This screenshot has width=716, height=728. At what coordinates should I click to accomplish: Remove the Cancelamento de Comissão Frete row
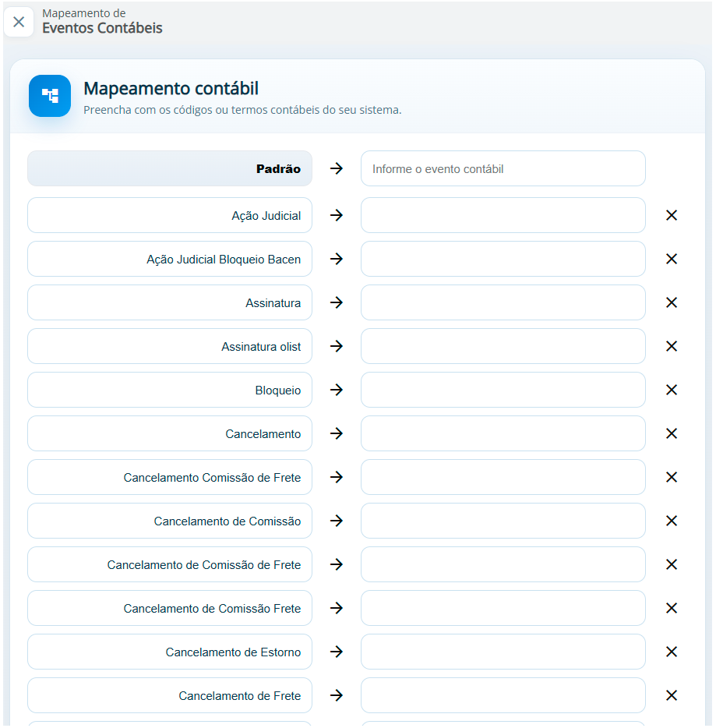coord(672,608)
